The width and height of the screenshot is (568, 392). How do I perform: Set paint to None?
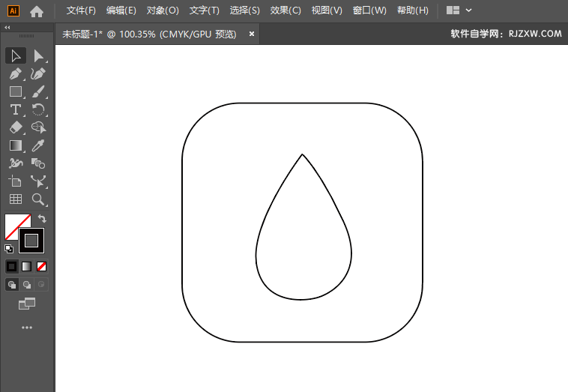point(42,267)
